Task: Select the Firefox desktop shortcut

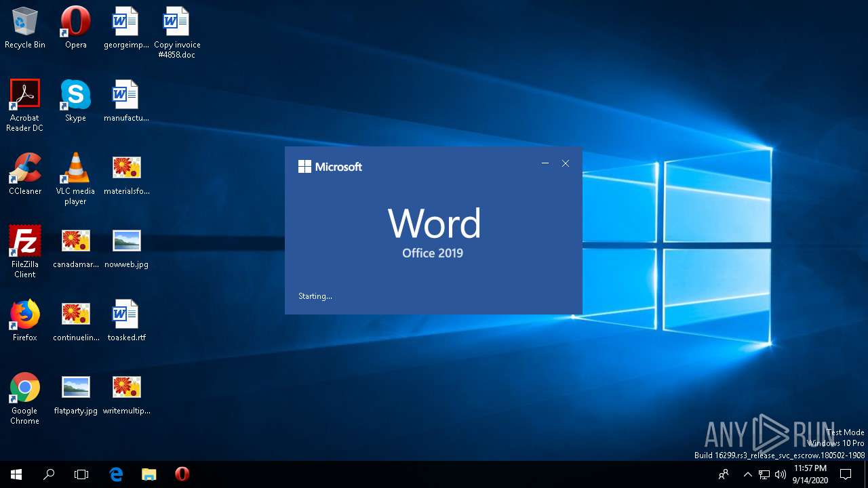Action: point(25,321)
